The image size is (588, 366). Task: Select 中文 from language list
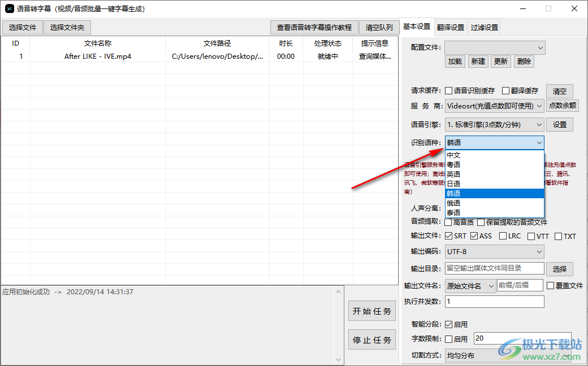tap(495, 155)
